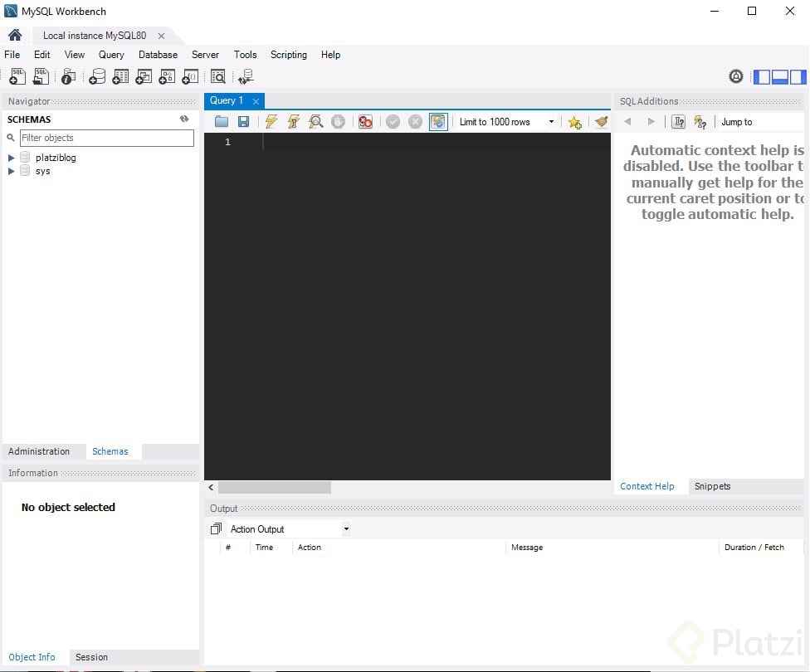Go to the Workbench home screen

15,35
